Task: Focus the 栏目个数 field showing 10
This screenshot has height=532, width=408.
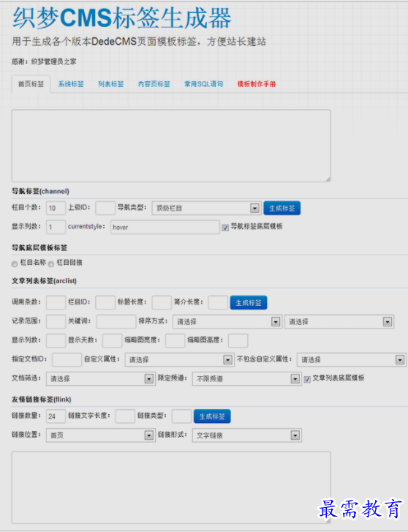Action: (56, 208)
